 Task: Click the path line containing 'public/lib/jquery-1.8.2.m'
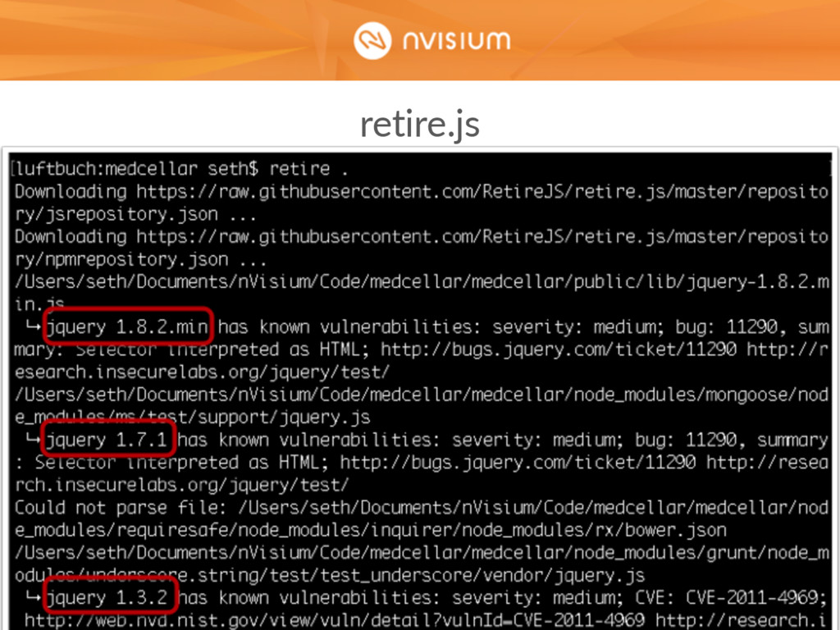pyautogui.click(x=422, y=282)
